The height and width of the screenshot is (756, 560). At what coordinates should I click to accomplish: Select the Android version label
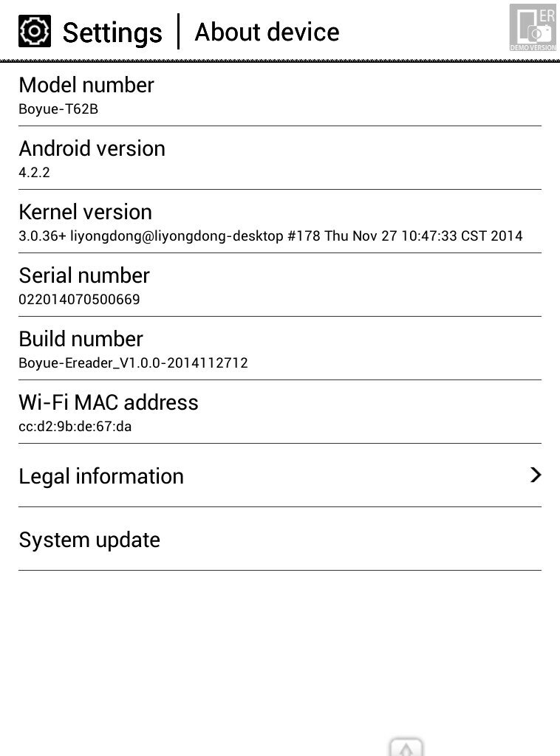[x=92, y=148]
